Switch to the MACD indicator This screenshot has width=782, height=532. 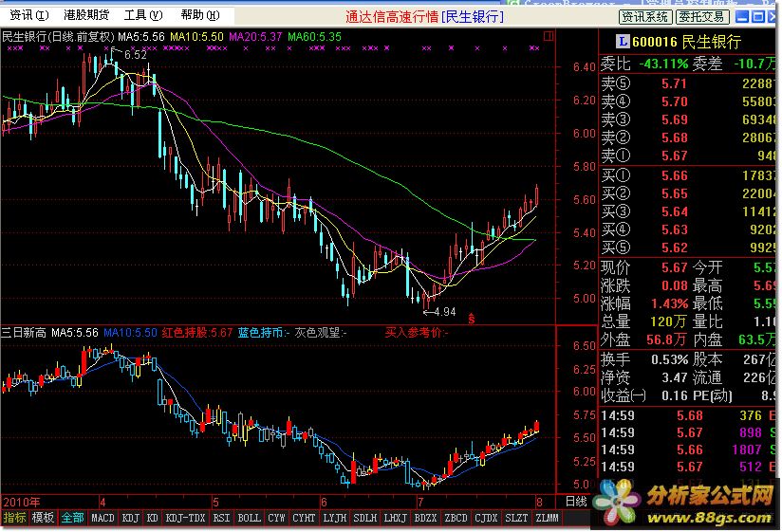102,518
